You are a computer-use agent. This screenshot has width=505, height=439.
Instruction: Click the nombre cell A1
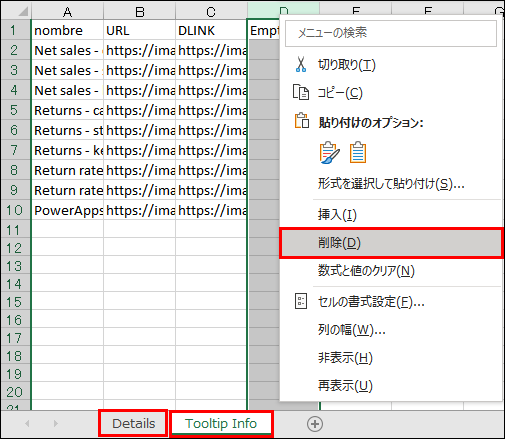pyautogui.click(x=67, y=30)
